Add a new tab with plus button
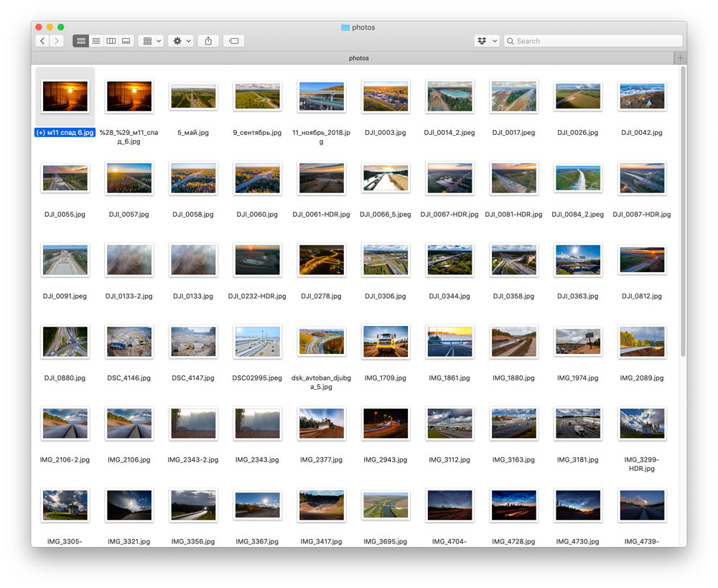Image resolution: width=718 pixels, height=588 pixels. click(680, 58)
